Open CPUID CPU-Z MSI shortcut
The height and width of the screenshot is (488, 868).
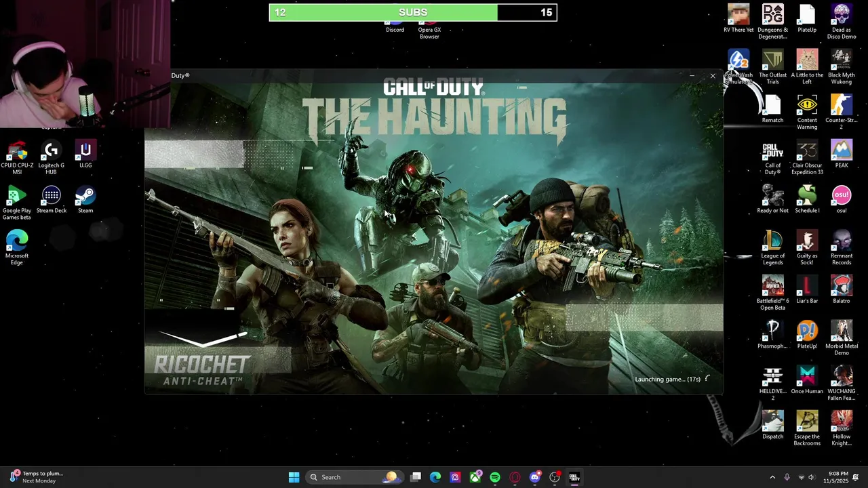tap(17, 157)
